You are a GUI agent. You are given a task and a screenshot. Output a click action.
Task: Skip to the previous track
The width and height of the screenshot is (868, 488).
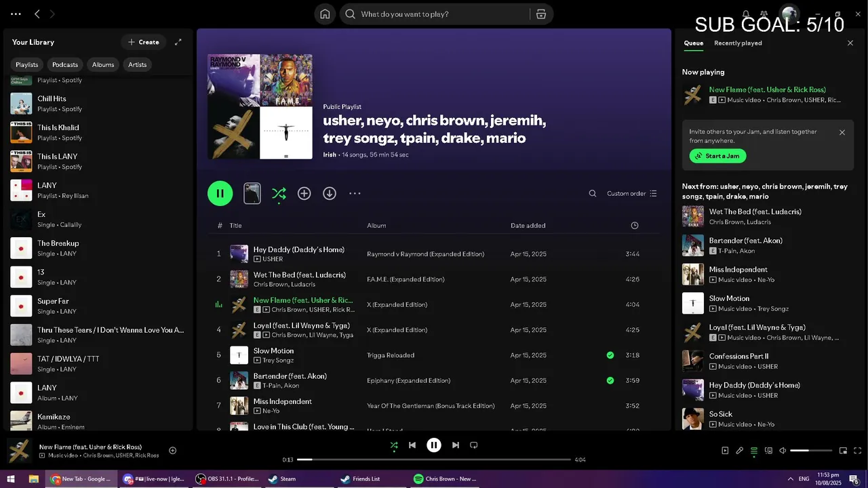[x=412, y=445]
